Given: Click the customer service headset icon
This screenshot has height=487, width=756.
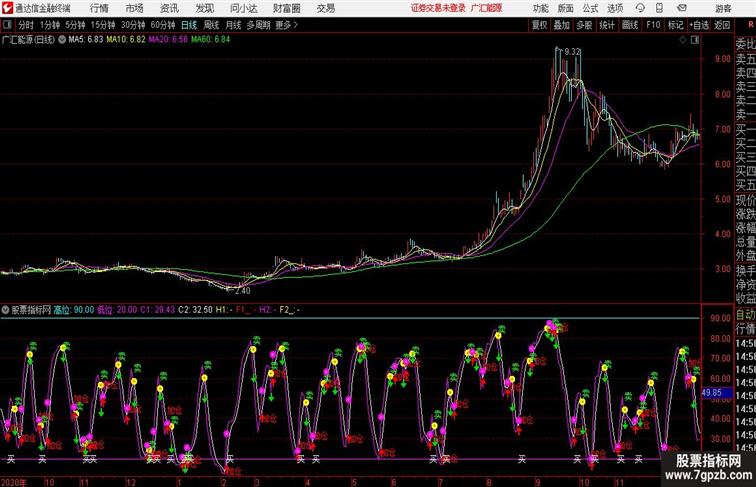Looking at the screenshot, I should [640, 8].
